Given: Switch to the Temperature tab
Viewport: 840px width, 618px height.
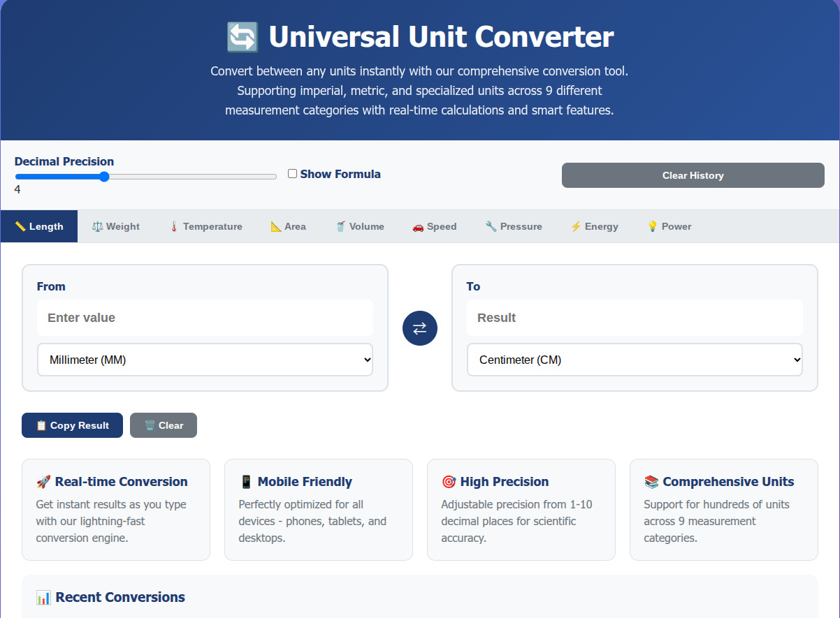Looking at the screenshot, I should pyautogui.click(x=205, y=226).
